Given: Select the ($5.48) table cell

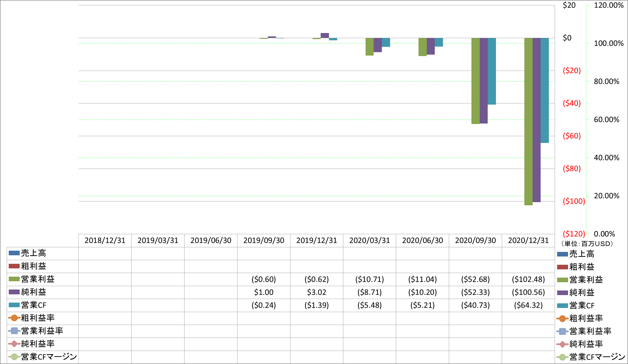Looking at the screenshot, I should 369,305.
